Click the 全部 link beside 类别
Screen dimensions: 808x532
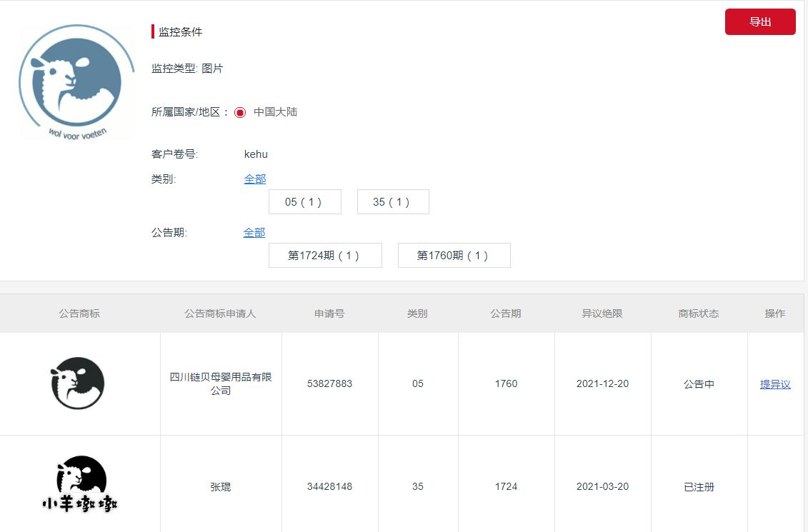click(254, 179)
